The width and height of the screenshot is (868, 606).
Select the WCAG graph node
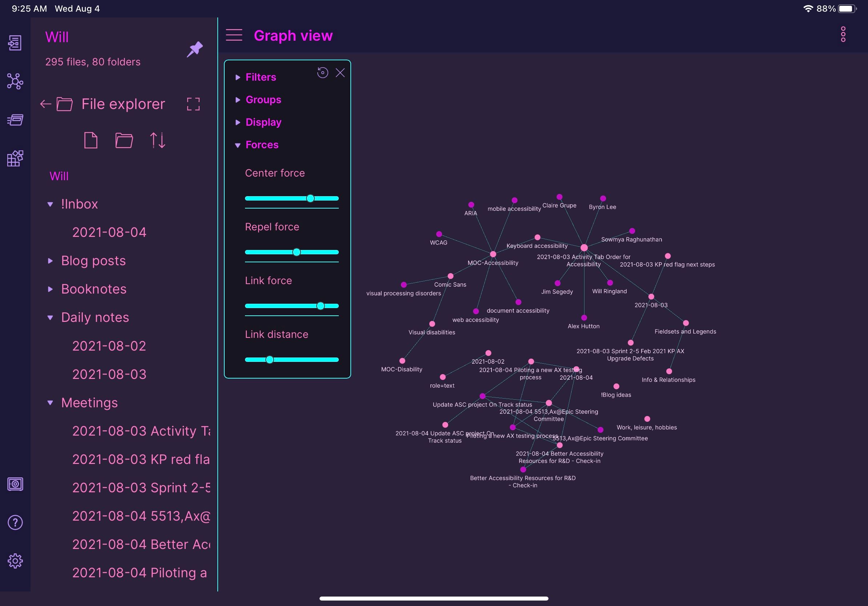tap(439, 234)
